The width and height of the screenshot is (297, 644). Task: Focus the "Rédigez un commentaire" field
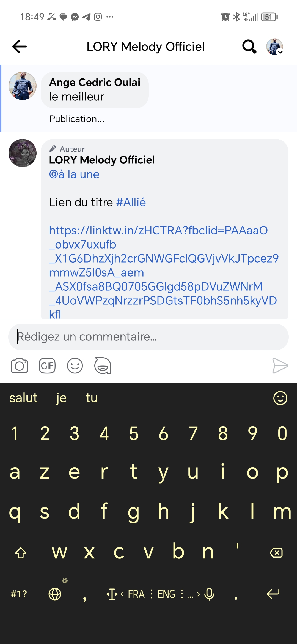point(148,337)
